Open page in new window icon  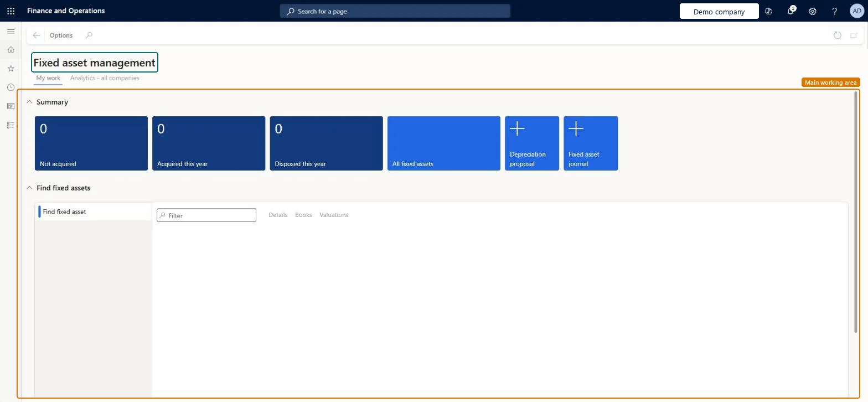(854, 35)
